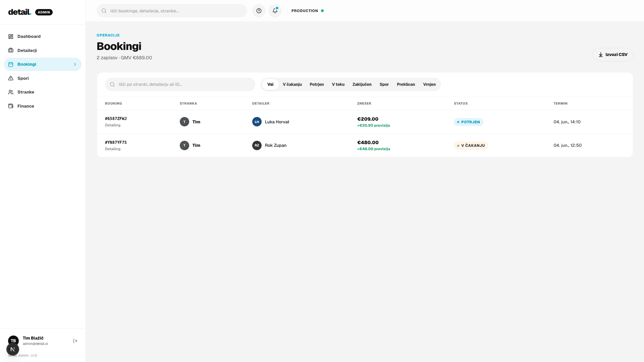
Task: Show Vrnjen bookings tab
Action: [x=429, y=84]
